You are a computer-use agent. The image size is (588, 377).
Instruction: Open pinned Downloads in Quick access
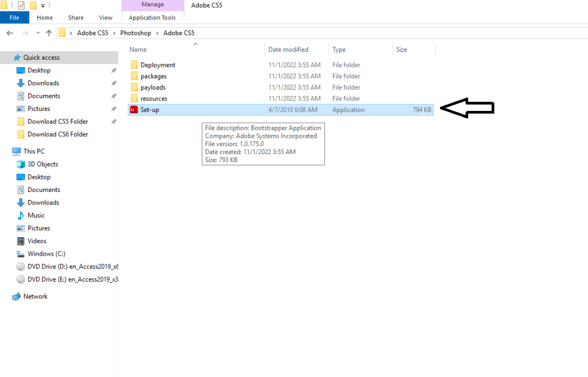pos(43,83)
